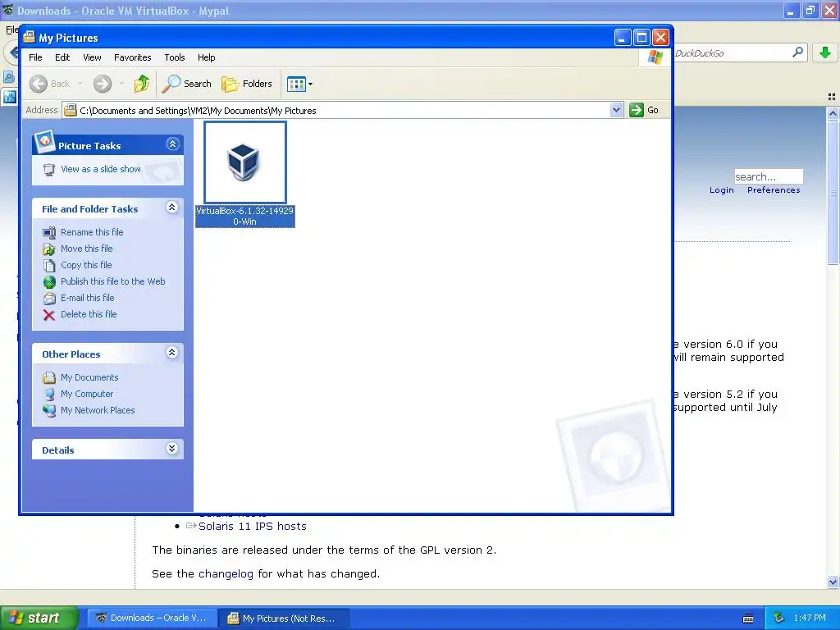Expand the Details panel

pos(172,449)
